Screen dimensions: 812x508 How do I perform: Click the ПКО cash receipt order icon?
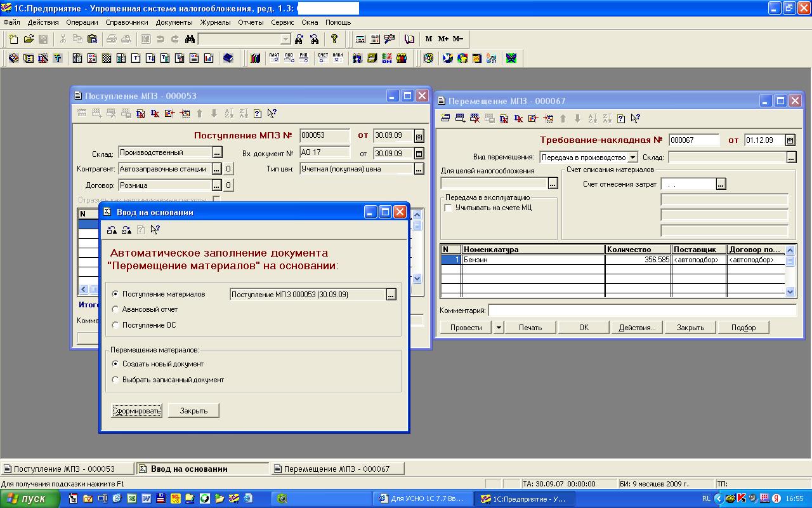(289, 58)
